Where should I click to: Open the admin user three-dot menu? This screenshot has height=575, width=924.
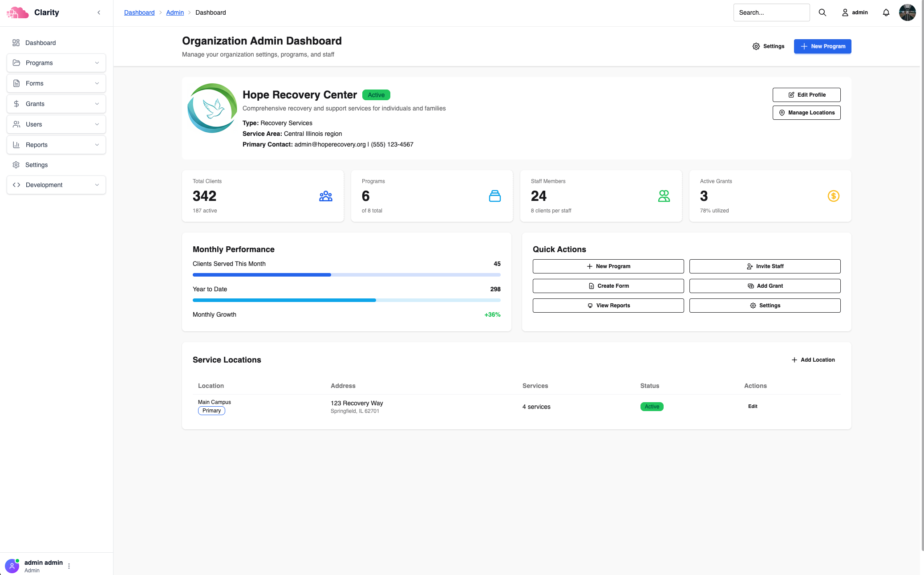(x=69, y=566)
